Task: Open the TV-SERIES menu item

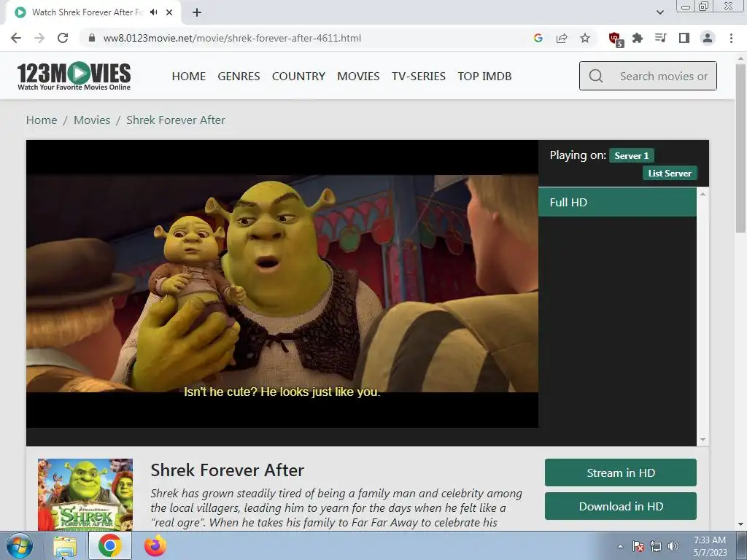Action: (x=418, y=76)
